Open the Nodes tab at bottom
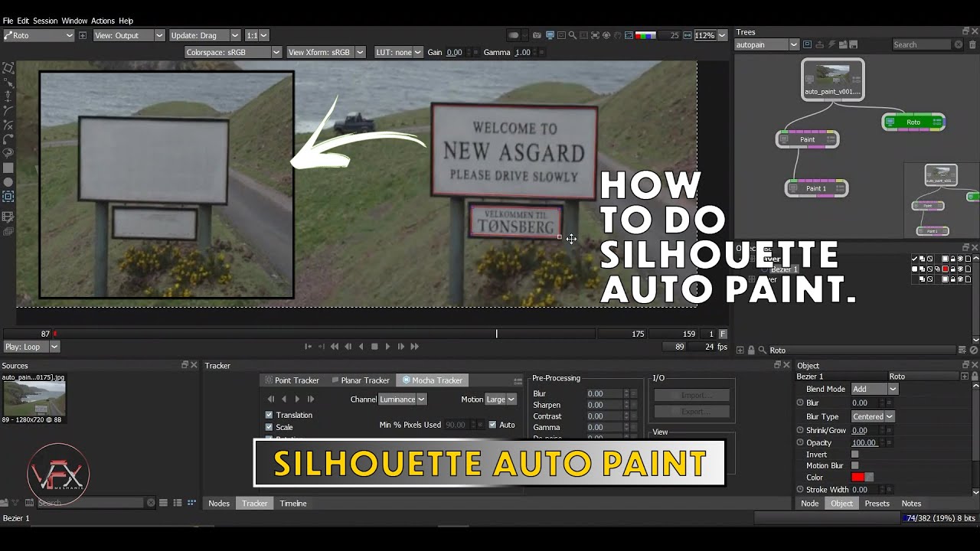980x551 pixels. 219,504
